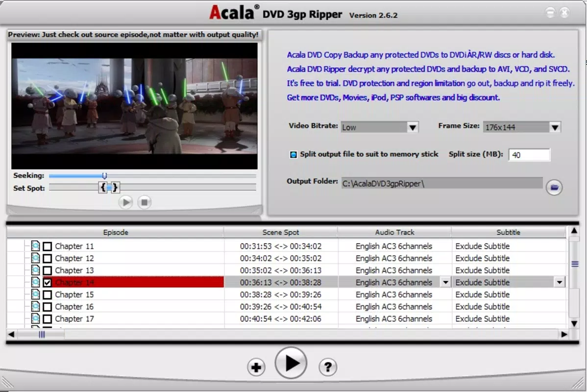Click the horizontal scrollbar thumb
Image resolution: width=587 pixels, height=392 pixels.
(42, 334)
